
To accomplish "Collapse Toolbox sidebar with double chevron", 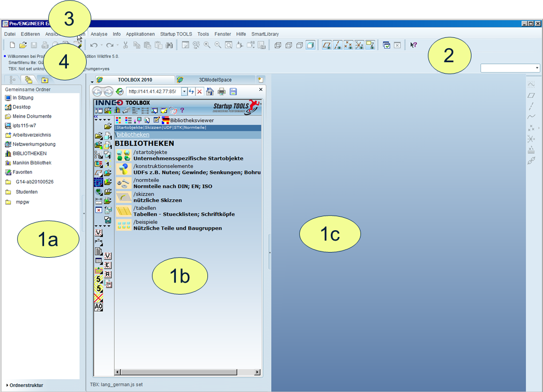I will point(96,117).
